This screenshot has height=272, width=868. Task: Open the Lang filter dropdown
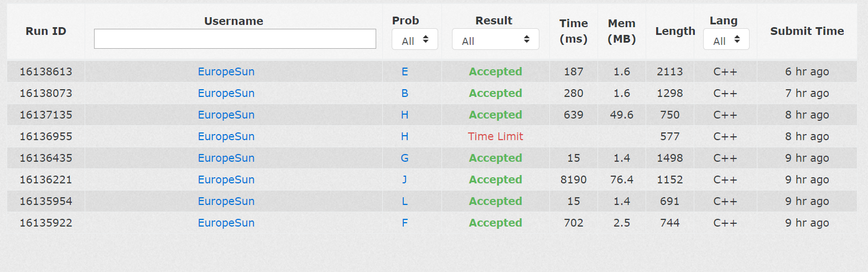[726, 40]
